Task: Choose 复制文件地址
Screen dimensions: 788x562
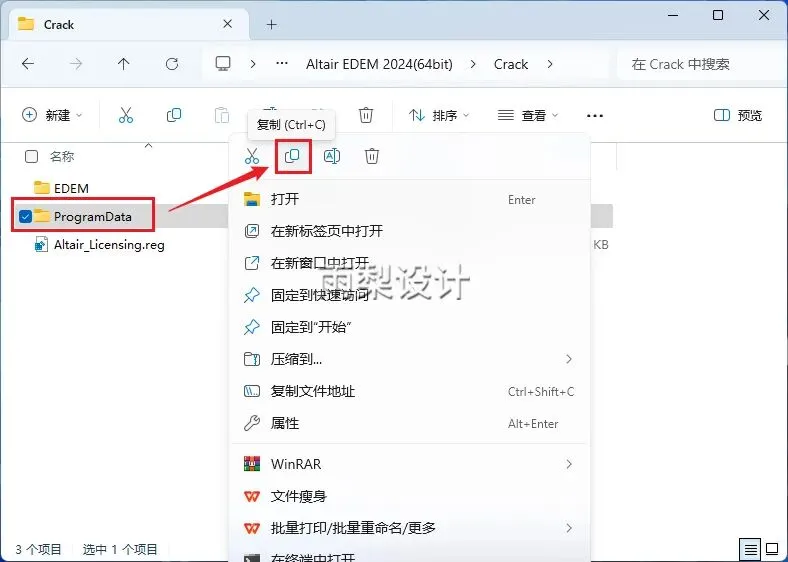Action: (410, 391)
